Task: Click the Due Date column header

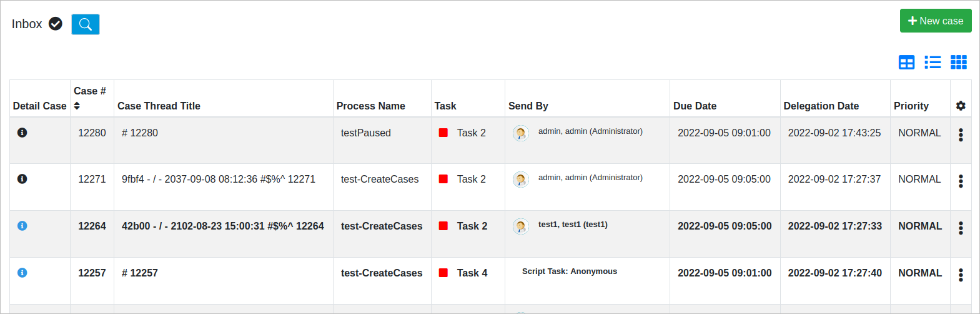Action: click(695, 106)
